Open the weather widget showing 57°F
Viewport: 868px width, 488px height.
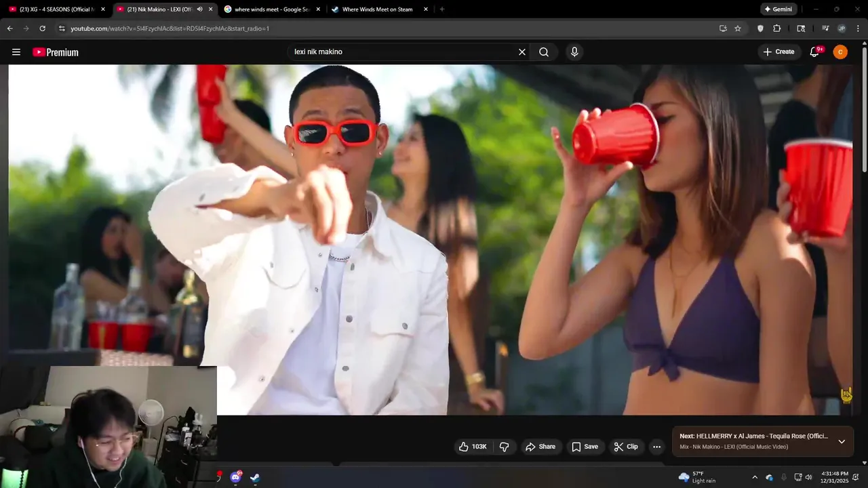[697, 477]
